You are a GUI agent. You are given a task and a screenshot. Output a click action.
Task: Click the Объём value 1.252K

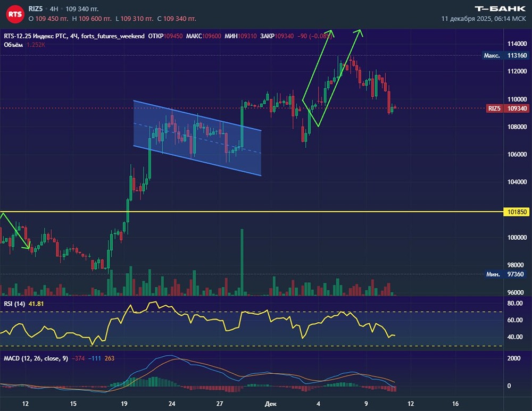36,45
